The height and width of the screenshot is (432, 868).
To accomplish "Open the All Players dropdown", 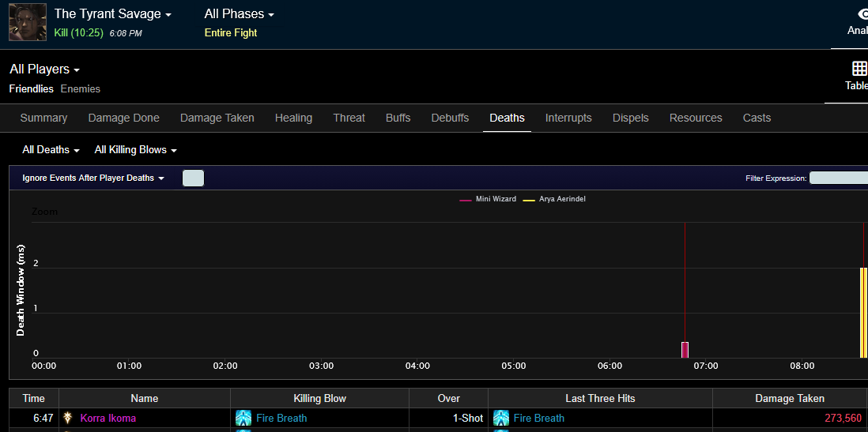I will pyautogui.click(x=45, y=69).
